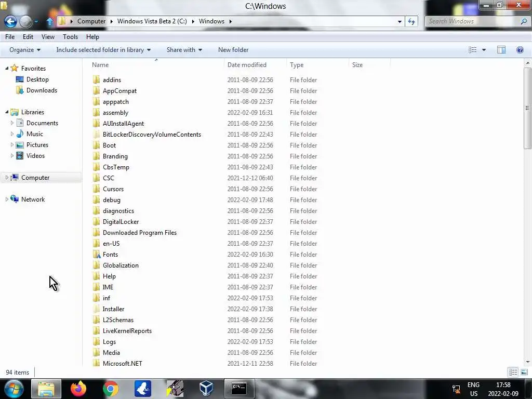The height and width of the screenshot is (399, 532).
Task: Expand the Computer tree node
Action: (7, 178)
